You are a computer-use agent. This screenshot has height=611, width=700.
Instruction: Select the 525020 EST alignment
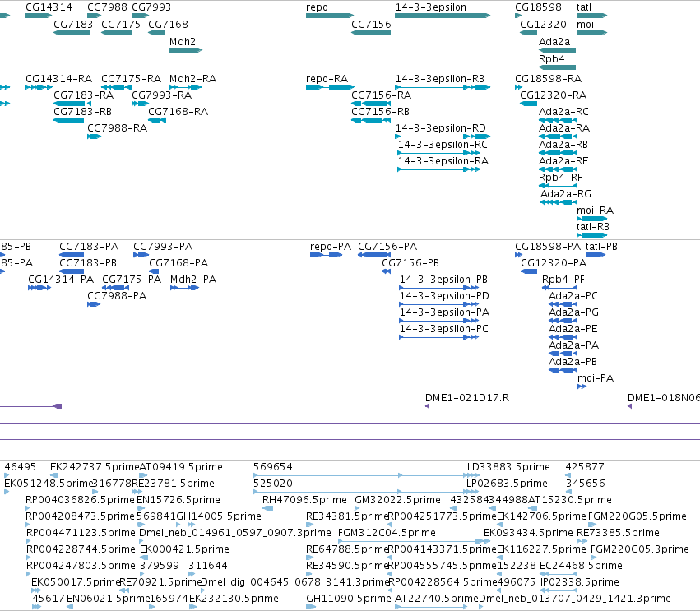(366, 492)
